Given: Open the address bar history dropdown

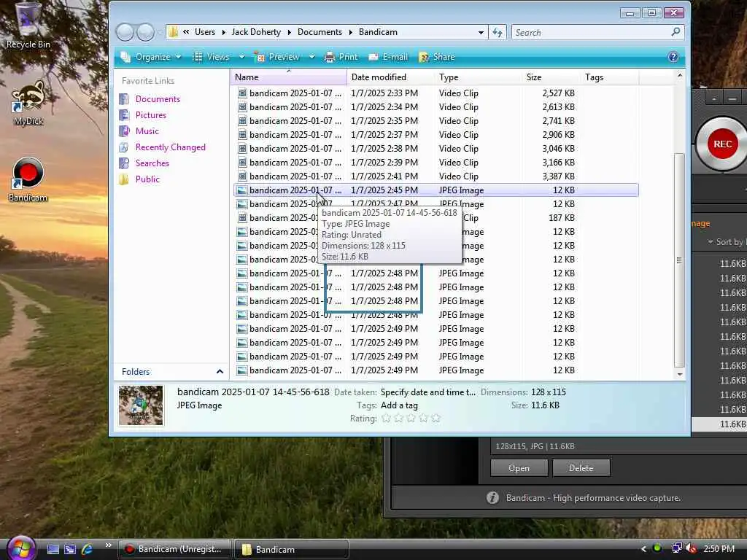Looking at the screenshot, I should point(481,32).
